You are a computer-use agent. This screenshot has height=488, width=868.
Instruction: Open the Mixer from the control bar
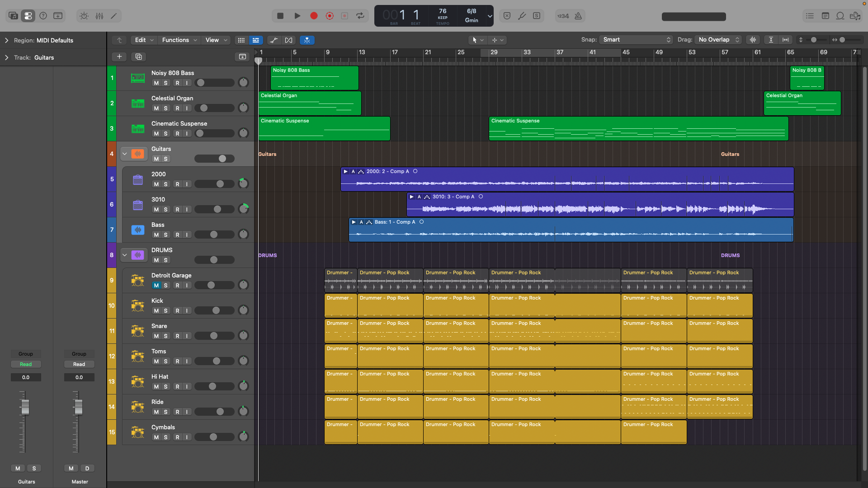click(99, 16)
